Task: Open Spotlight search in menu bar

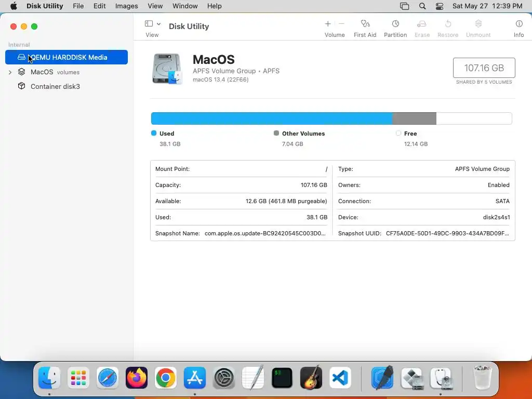Action: pyautogui.click(x=422, y=6)
